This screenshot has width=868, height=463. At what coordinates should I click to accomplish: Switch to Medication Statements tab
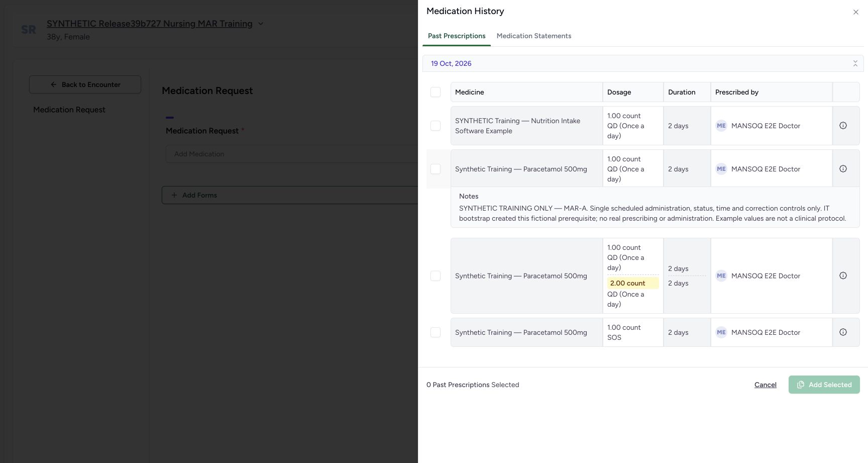[534, 36]
